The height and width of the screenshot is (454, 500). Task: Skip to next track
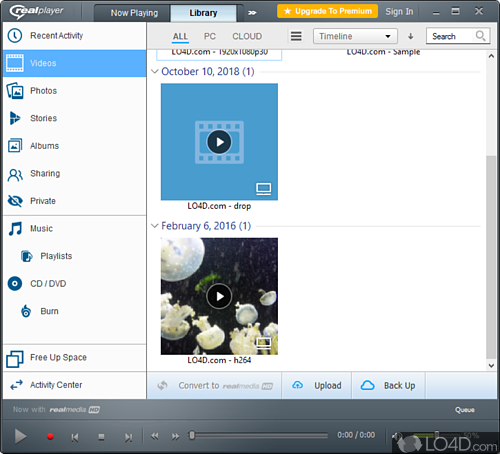coord(128,437)
